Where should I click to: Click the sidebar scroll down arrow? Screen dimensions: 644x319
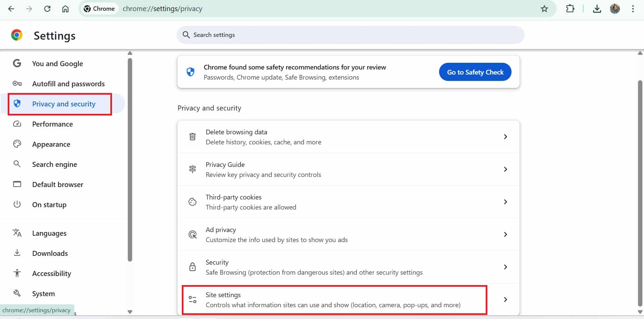(x=130, y=312)
